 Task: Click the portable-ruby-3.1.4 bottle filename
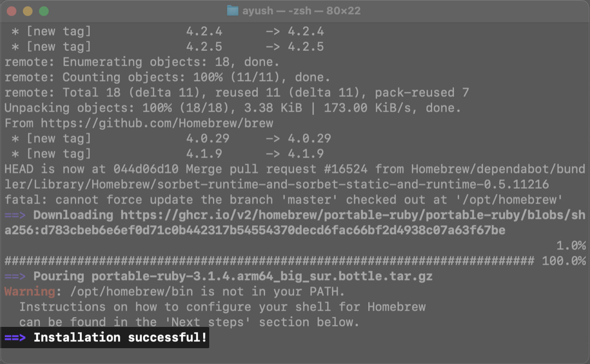pos(262,276)
